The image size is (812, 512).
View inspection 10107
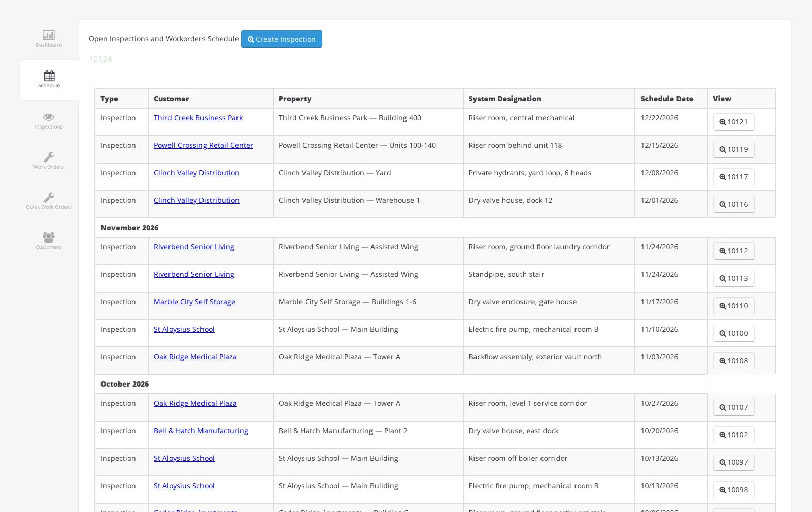point(733,407)
